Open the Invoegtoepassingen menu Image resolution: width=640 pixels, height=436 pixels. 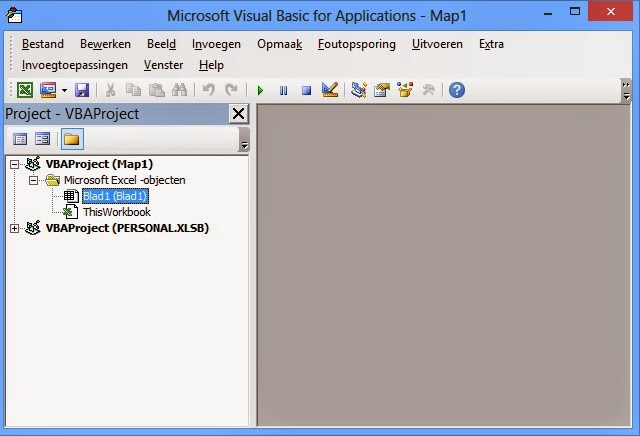pyautogui.click(x=75, y=65)
